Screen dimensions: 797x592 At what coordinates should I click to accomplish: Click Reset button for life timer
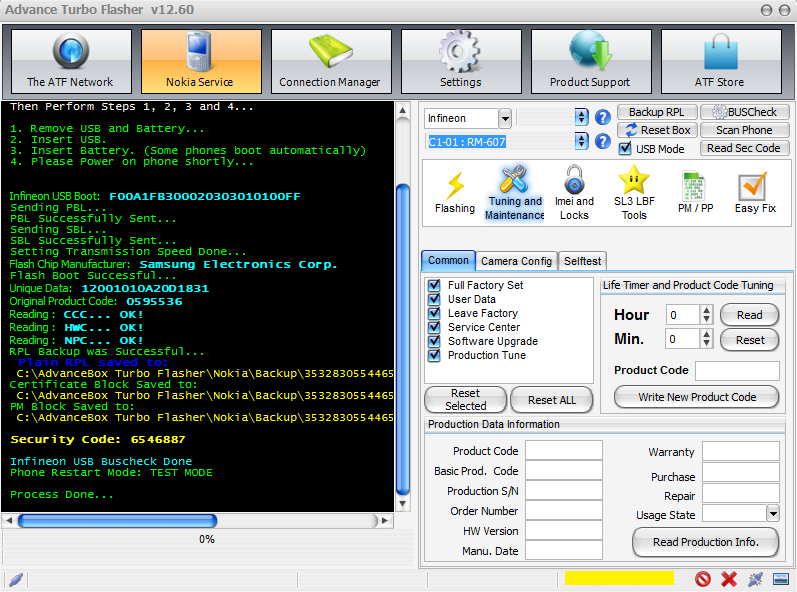750,340
